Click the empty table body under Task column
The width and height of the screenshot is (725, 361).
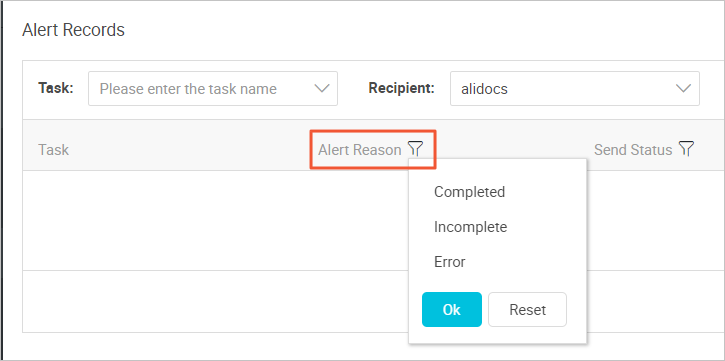coord(166,220)
